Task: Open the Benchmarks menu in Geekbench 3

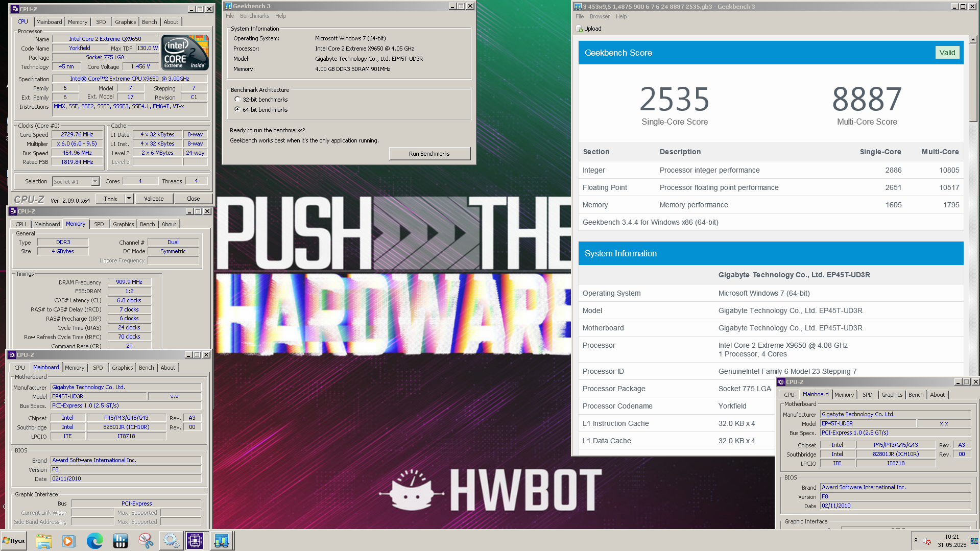Action: [x=254, y=16]
